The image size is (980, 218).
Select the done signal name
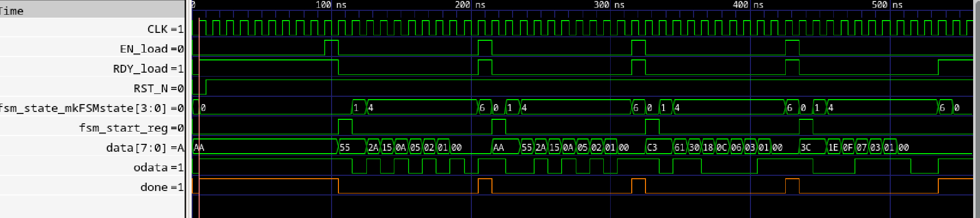point(154,187)
